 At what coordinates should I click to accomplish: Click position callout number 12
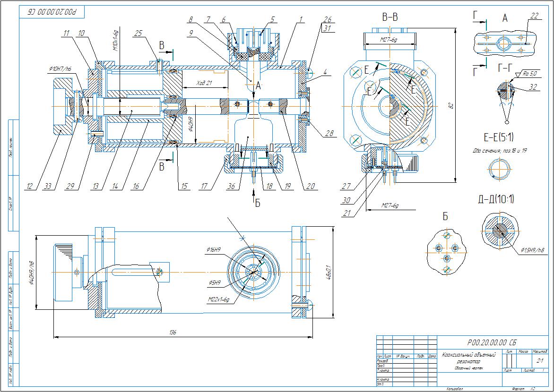[x=30, y=186]
